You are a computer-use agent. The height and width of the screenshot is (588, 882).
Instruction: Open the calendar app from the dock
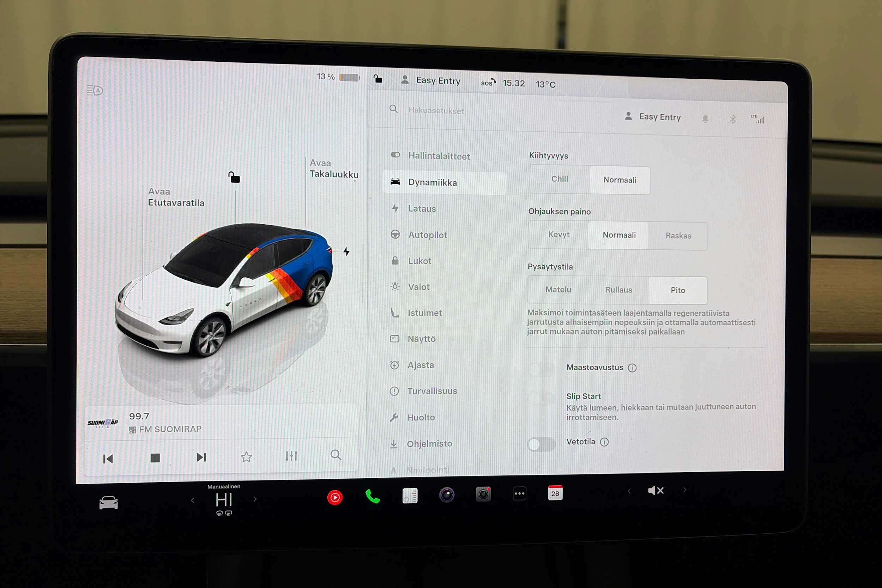point(555,493)
